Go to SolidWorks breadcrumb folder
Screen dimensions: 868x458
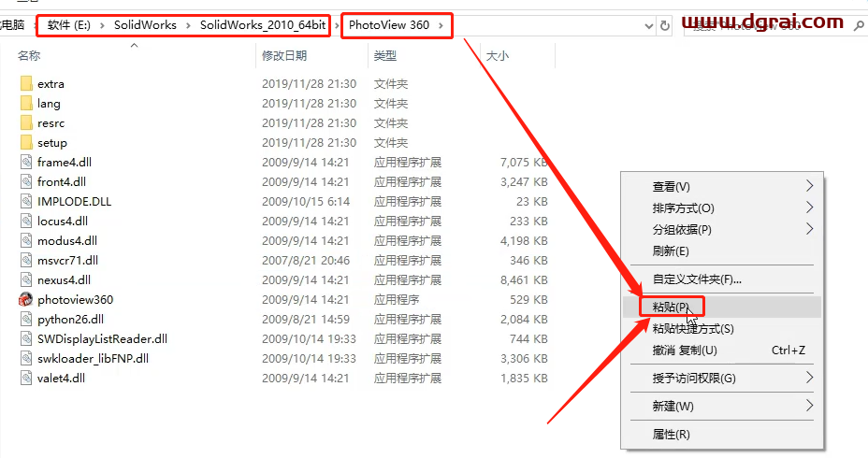[145, 25]
